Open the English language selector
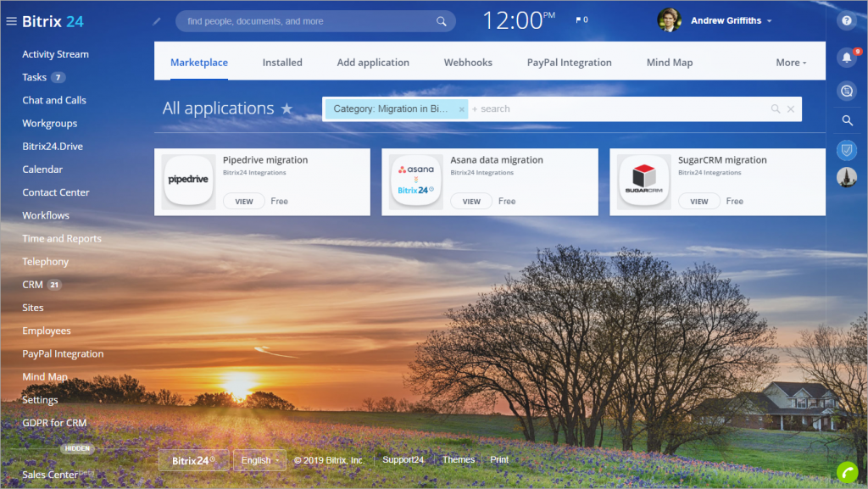 259,460
